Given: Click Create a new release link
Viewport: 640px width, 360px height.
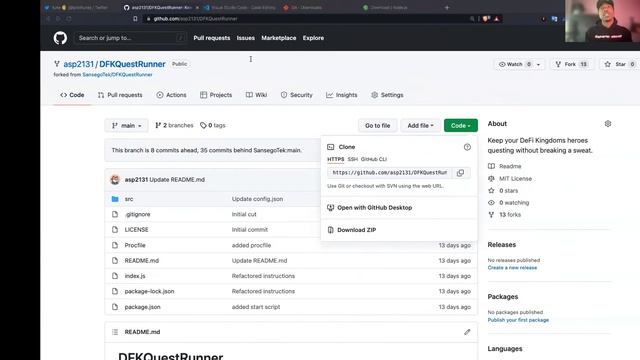Looking at the screenshot, I should 512,268.
